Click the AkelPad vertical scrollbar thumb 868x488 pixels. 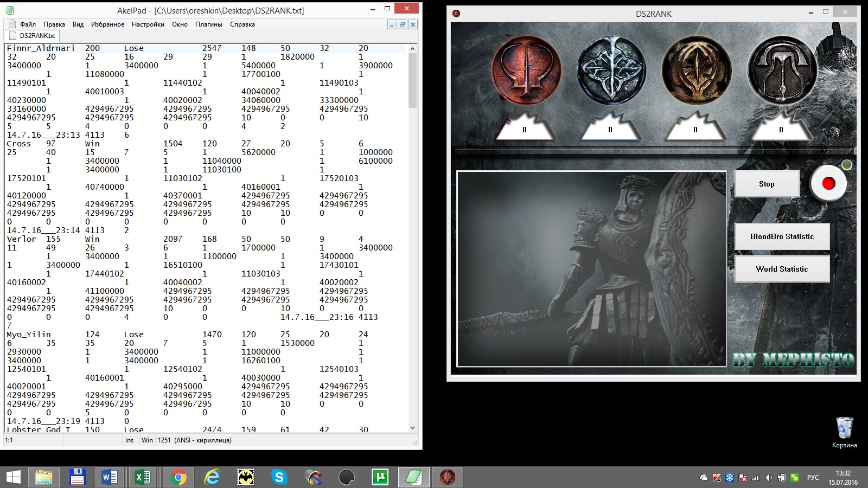coord(412,80)
